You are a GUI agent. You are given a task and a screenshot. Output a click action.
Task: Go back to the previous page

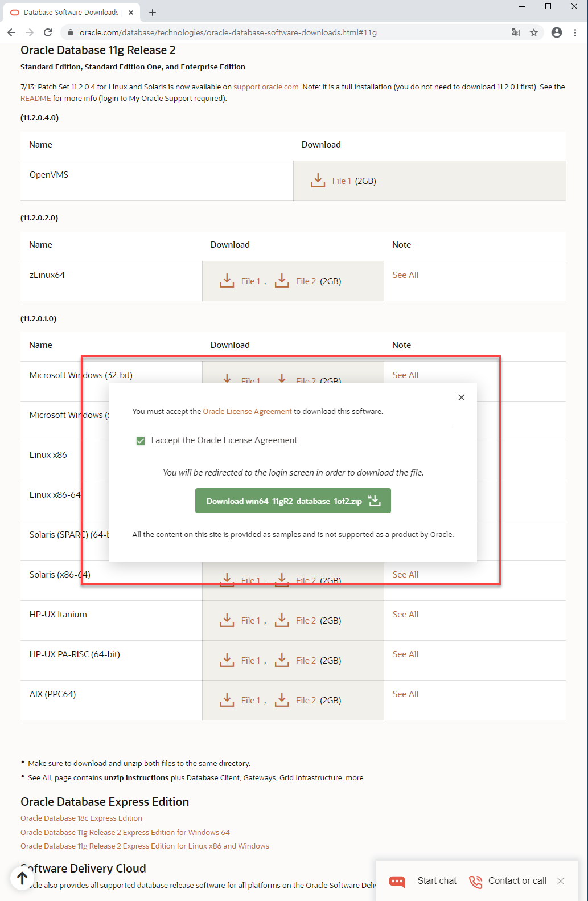[x=11, y=32]
